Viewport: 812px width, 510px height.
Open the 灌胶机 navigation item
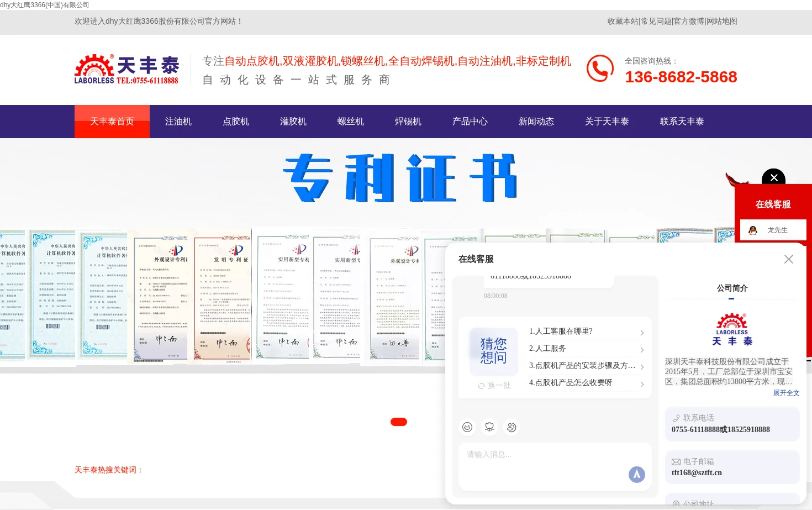[x=293, y=122]
